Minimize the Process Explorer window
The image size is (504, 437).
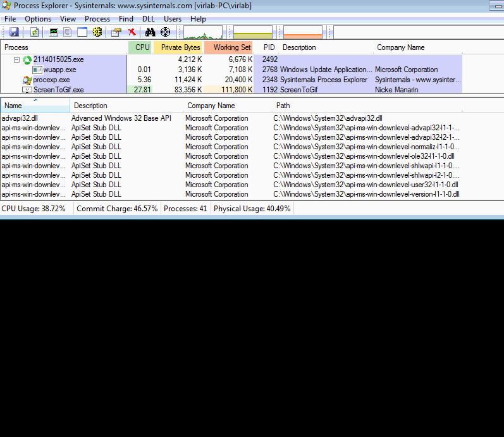pyautogui.click(x=497, y=6)
